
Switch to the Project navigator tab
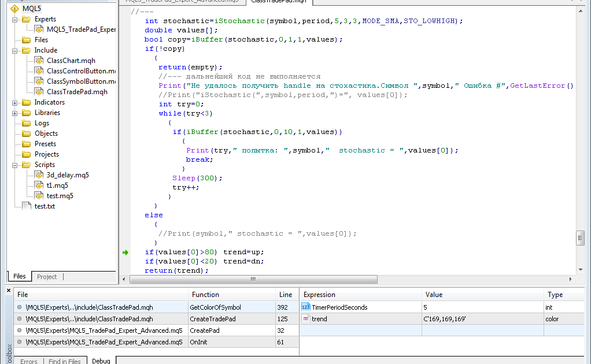click(x=47, y=277)
